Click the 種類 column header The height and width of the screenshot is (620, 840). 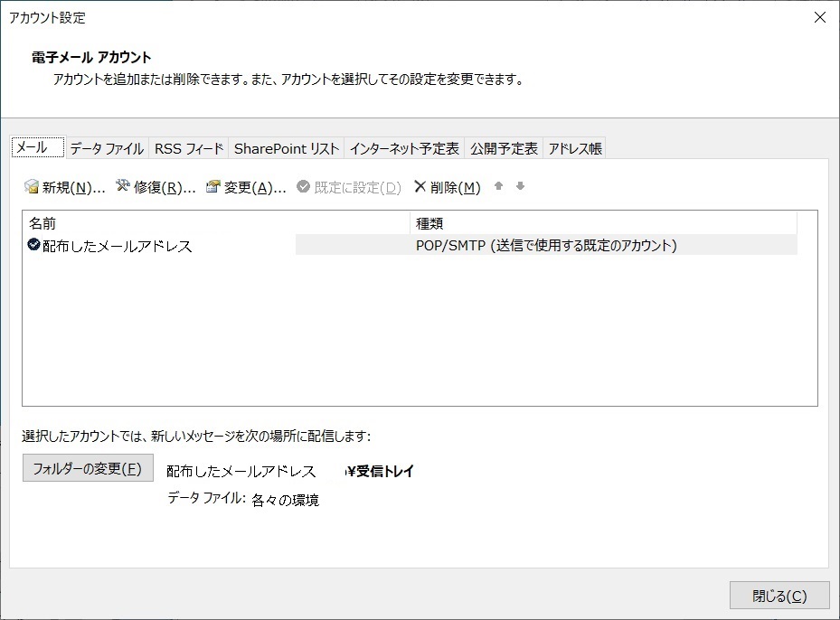click(602, 223)
